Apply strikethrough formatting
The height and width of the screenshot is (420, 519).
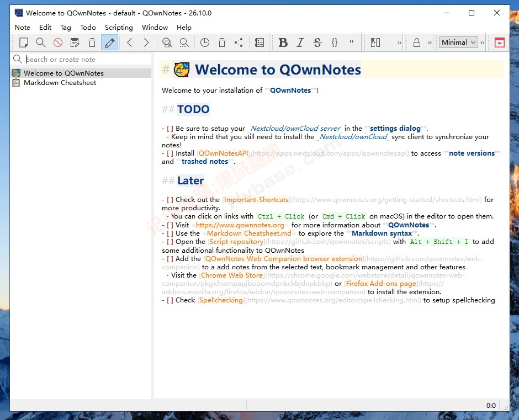(317, 42)
